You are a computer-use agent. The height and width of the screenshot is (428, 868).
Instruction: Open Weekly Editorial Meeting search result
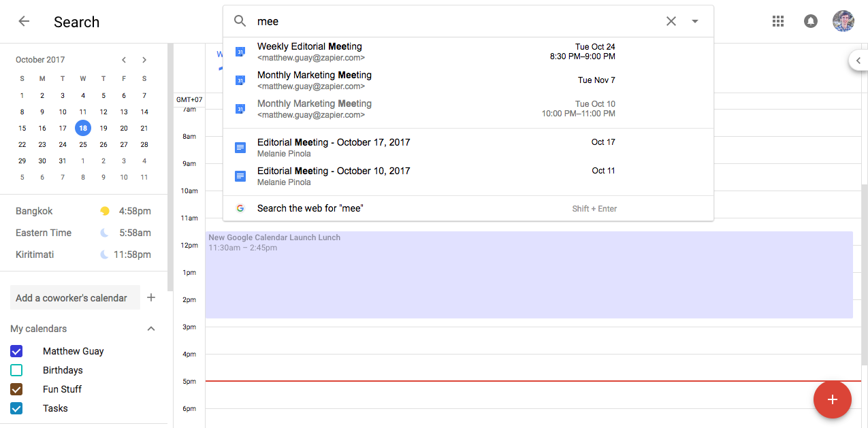pyautogui.click(x=468, y=52)
